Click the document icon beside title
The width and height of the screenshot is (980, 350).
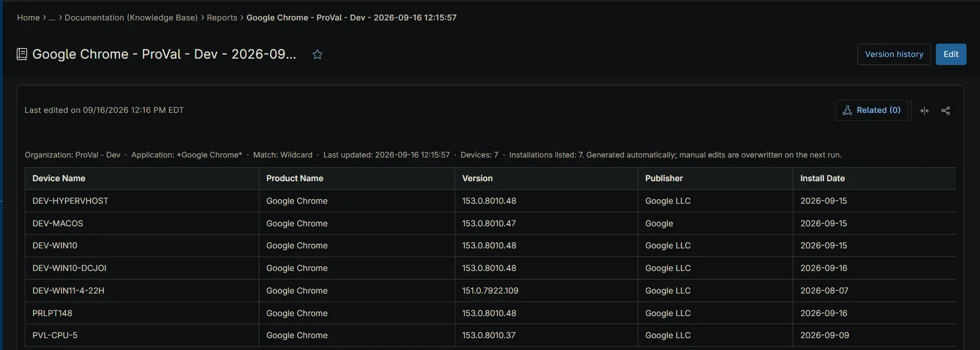pos(22,54)
